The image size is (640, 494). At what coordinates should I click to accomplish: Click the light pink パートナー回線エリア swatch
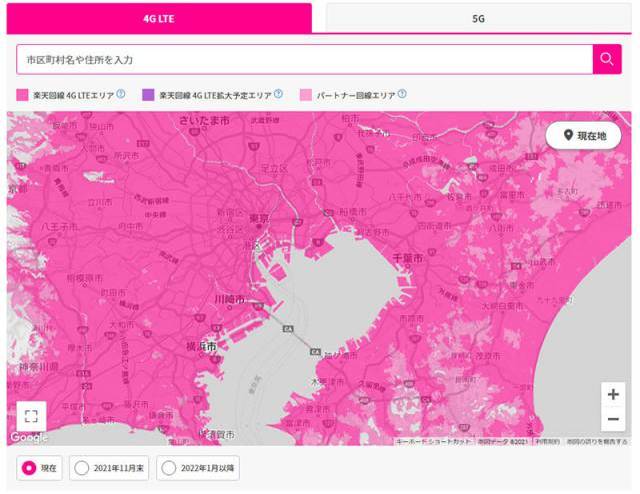coord(306,95)
